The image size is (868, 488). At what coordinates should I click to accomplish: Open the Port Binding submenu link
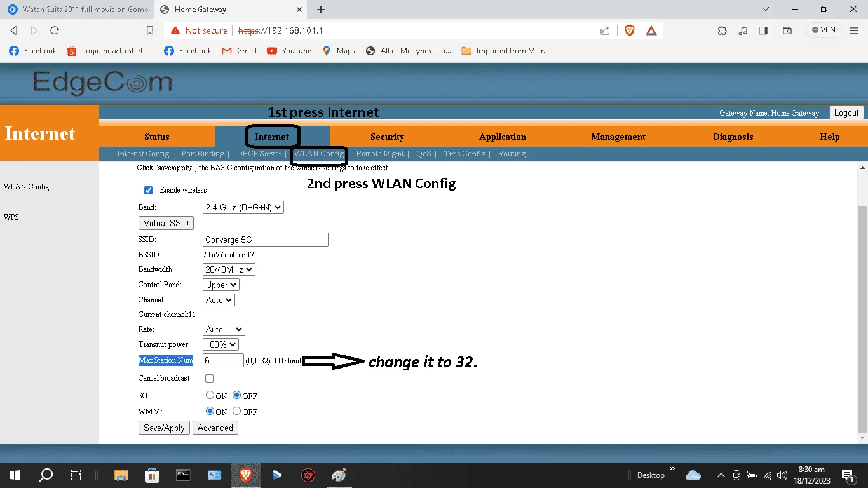pos(203,154)
